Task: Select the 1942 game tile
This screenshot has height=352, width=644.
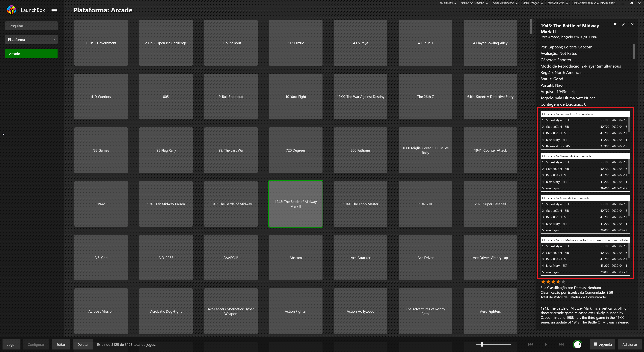Action: [x=101, y=204]
